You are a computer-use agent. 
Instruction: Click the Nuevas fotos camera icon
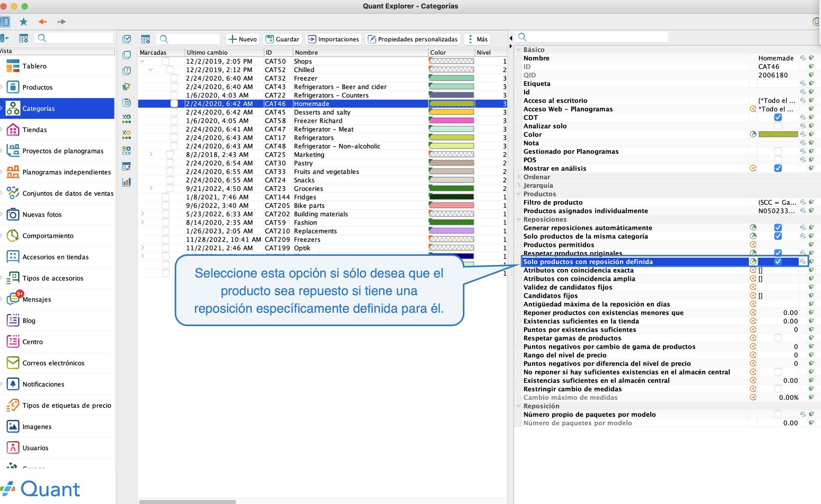(x=13, y=215)
